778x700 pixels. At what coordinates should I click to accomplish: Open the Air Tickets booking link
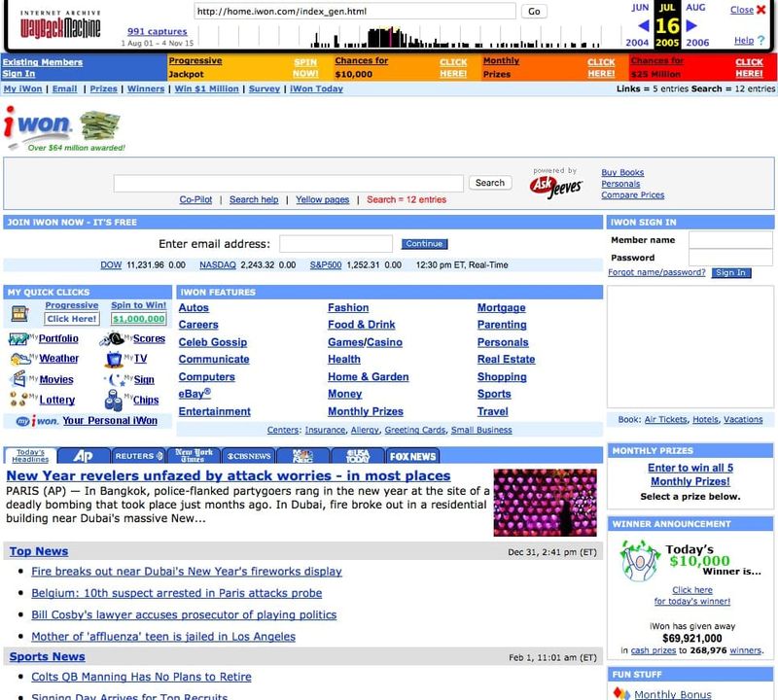[x=666, y=420]
